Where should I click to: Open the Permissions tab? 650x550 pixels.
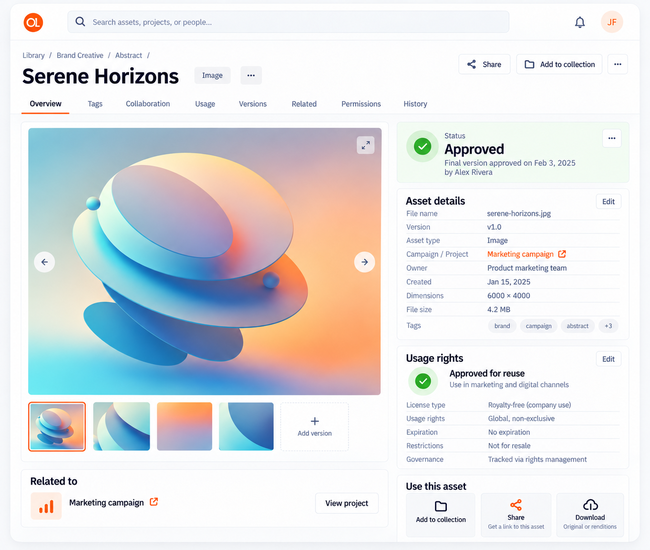(361, 104)
